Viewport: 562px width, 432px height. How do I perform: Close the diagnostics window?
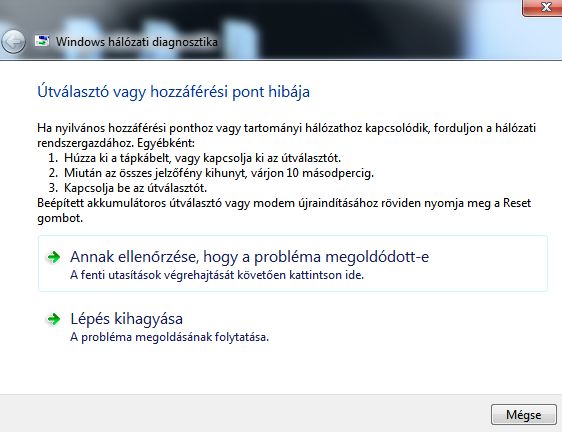542,7
